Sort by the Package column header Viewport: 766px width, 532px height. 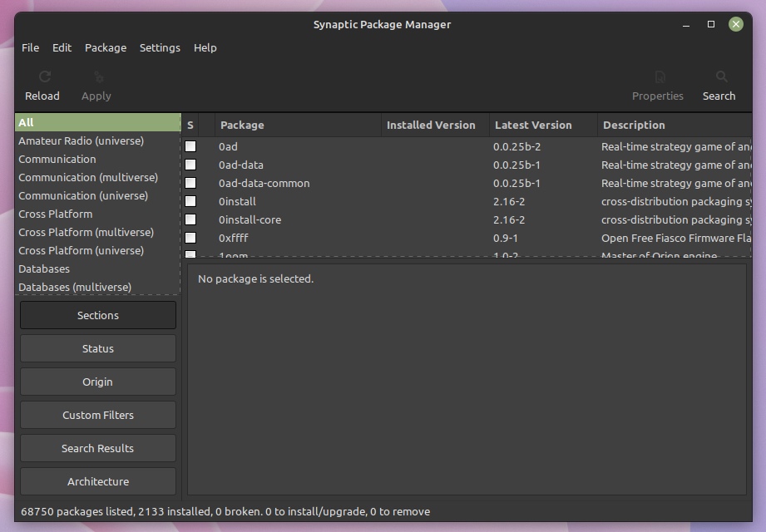pyautogui.click(x=298, y=125)
